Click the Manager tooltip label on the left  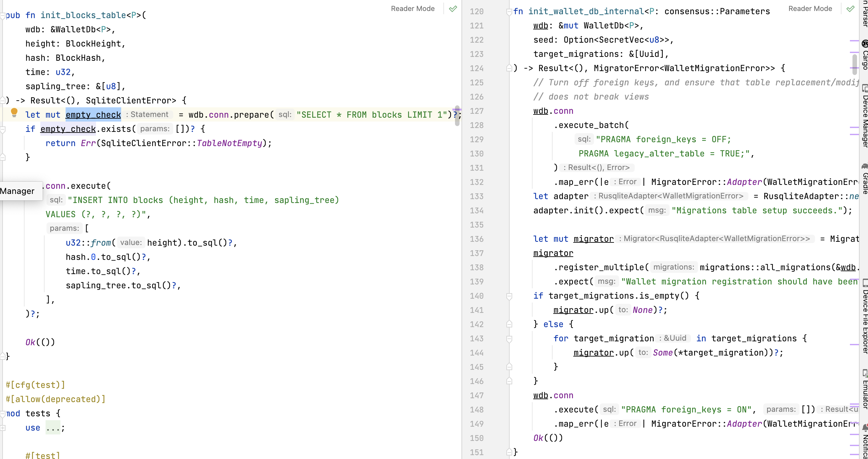[17, 191]
